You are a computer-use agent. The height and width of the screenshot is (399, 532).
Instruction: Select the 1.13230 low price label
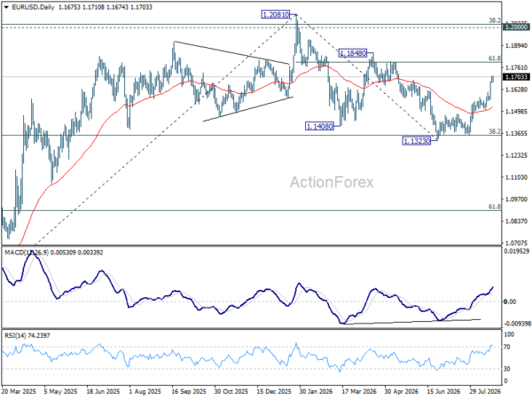(x=417, y=141)
